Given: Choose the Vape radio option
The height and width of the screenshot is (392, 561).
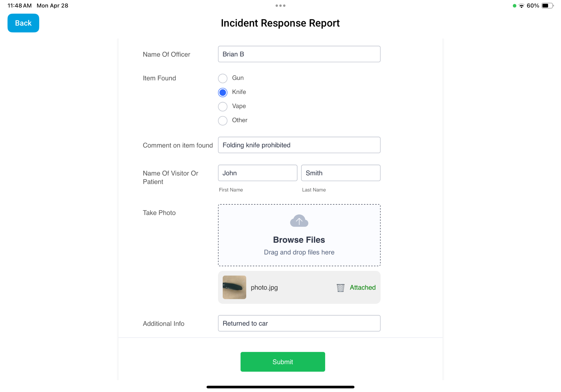Looking at the screenshot, I should (x=223, y=107).
